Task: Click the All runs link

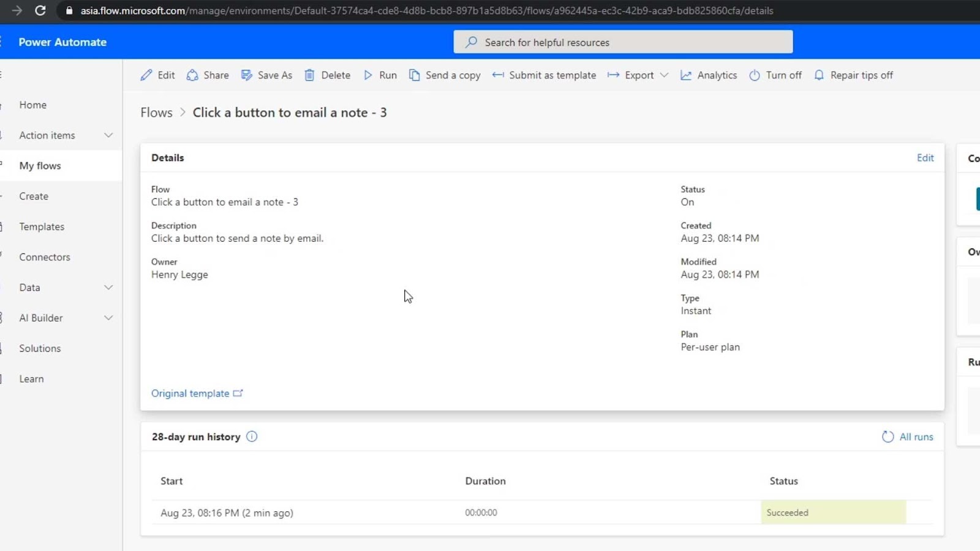Action: pyautogui.click(x=916, y=437)
